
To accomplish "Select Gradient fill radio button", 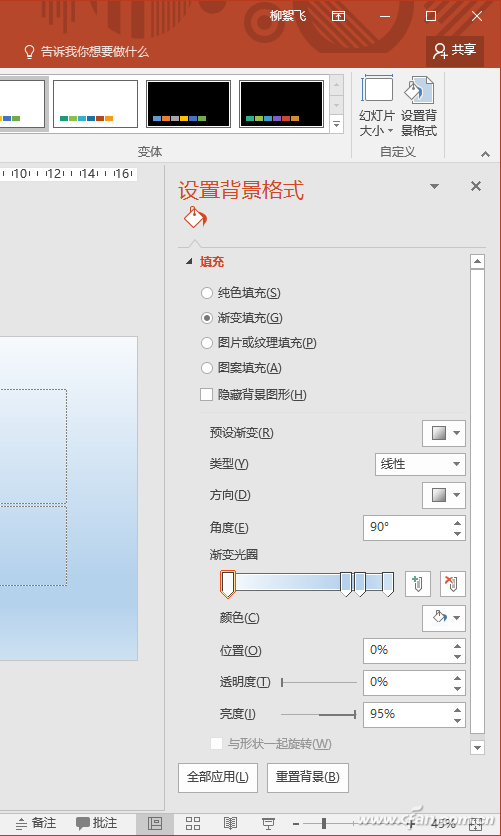I will (207, 318).
